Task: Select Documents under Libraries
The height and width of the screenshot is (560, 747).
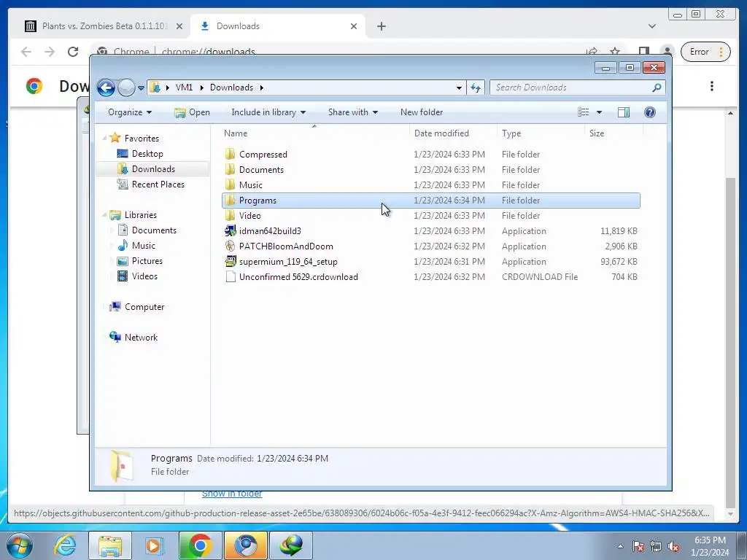Action: coord(154,230)
